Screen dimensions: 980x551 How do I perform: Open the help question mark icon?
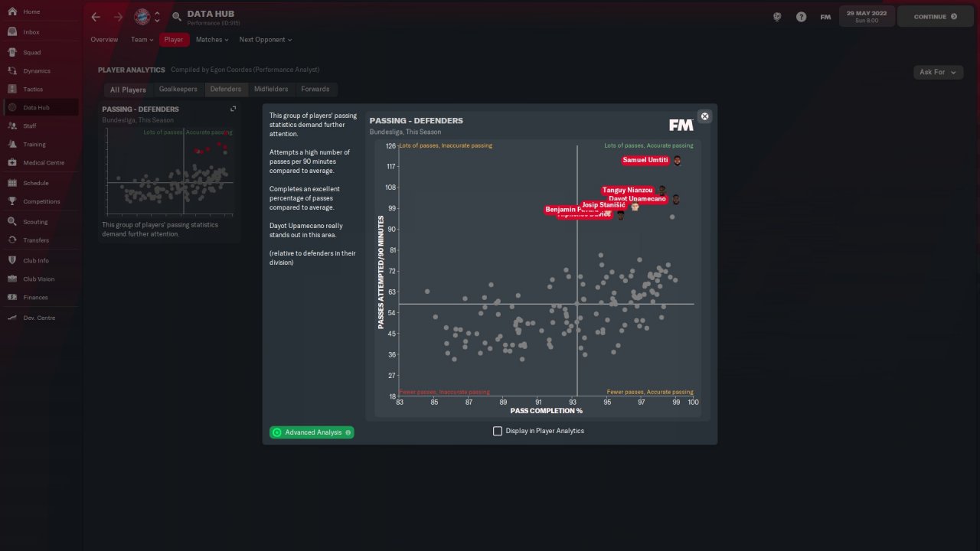(x=801, y=17)
